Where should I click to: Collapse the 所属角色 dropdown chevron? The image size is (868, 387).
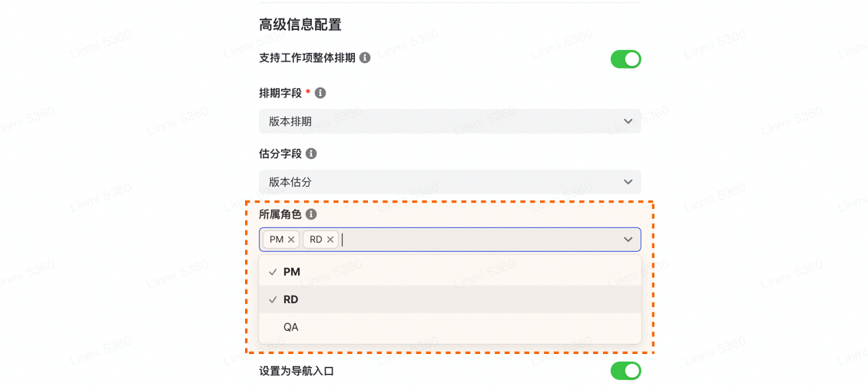coord(628,240)
